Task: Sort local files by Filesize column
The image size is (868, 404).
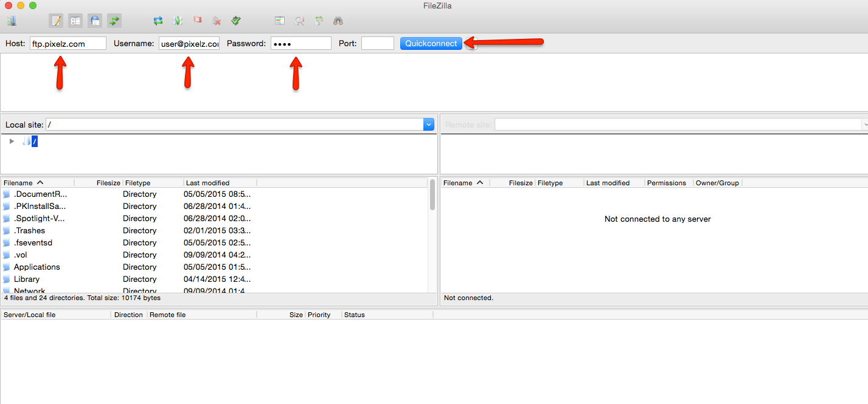Action: (99, 183)
